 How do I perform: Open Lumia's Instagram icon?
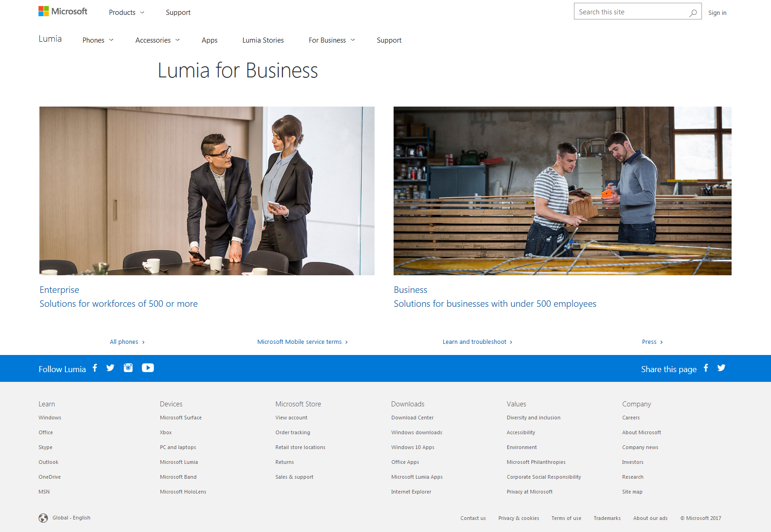(128, 368)
